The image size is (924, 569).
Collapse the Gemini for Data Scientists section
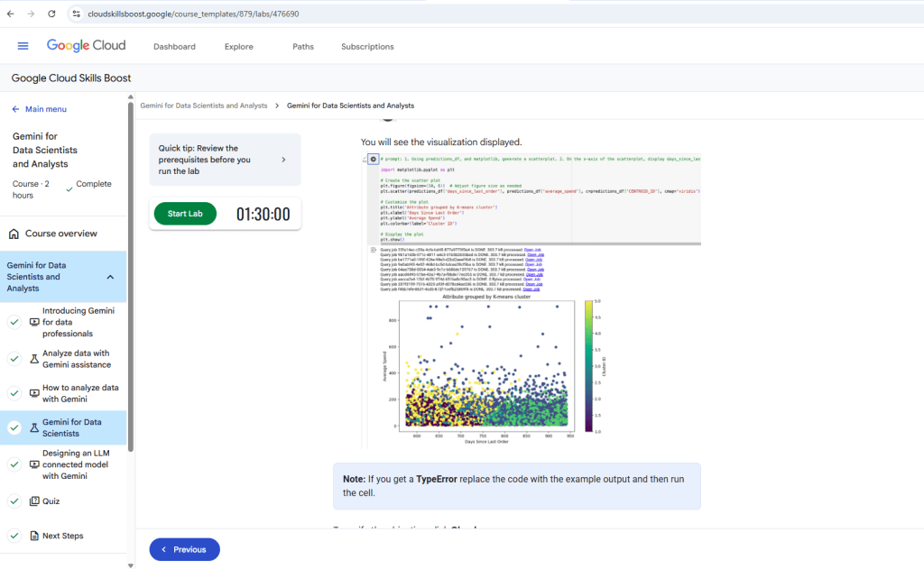(x=111, y=277)
